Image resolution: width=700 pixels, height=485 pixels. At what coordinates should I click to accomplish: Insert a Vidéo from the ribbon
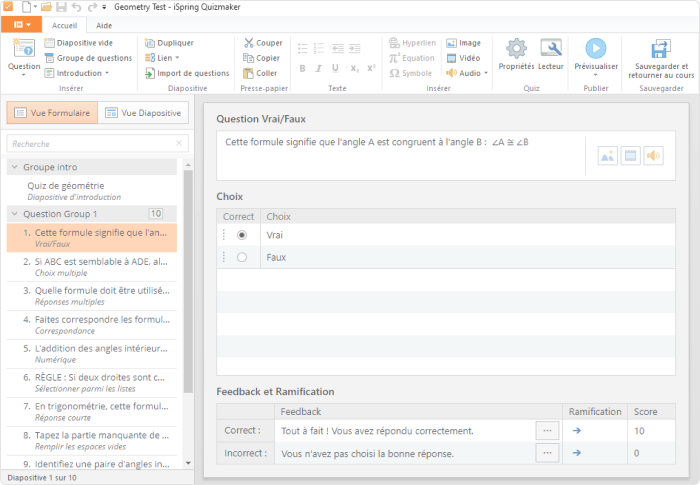point(463,58)
